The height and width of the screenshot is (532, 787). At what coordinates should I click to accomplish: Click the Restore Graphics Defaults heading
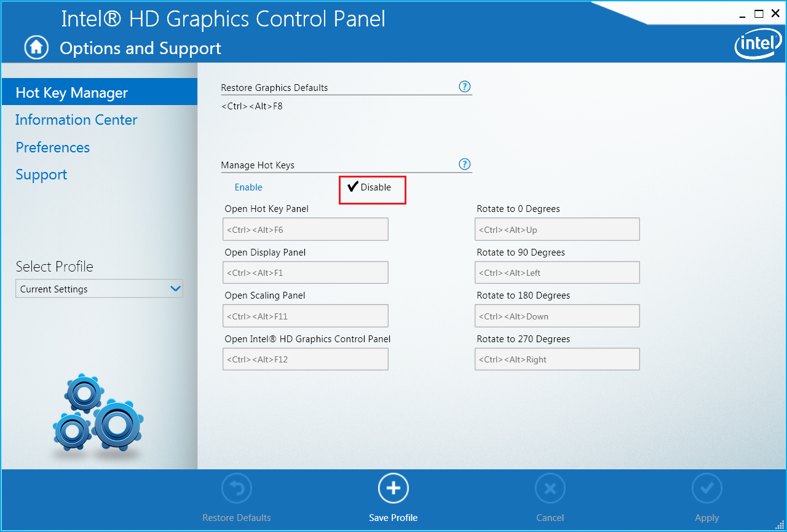point(274,87)
